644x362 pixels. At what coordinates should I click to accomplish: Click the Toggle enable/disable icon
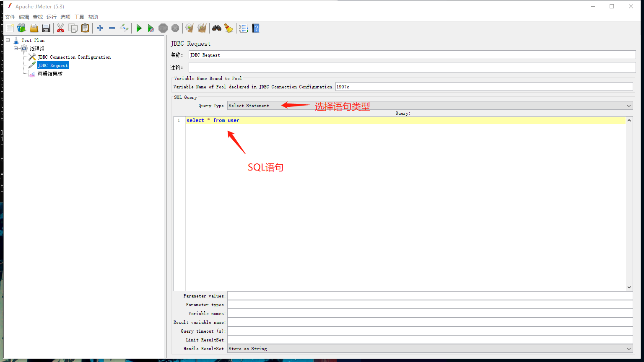click(x=124, y=28)
